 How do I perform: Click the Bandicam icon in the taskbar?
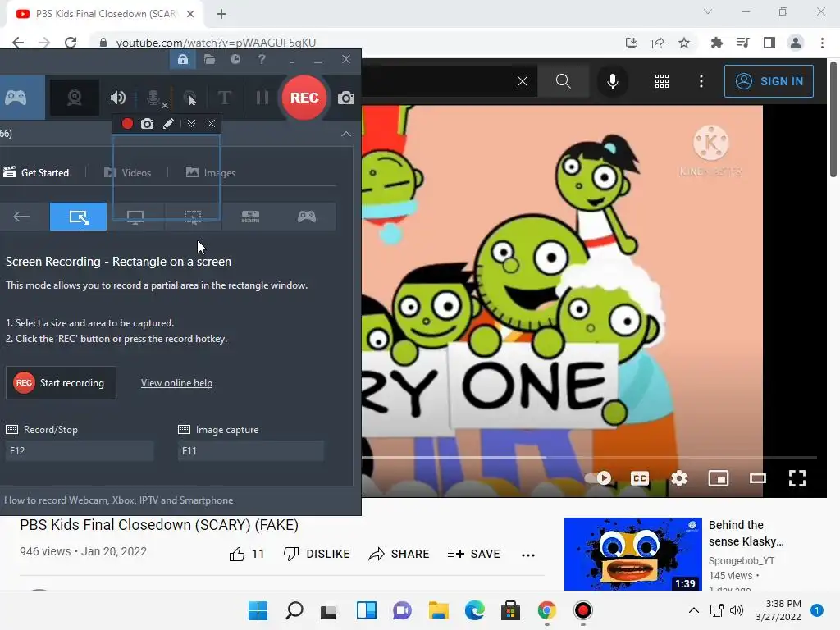pyautogui.click(x=583, y=610)
